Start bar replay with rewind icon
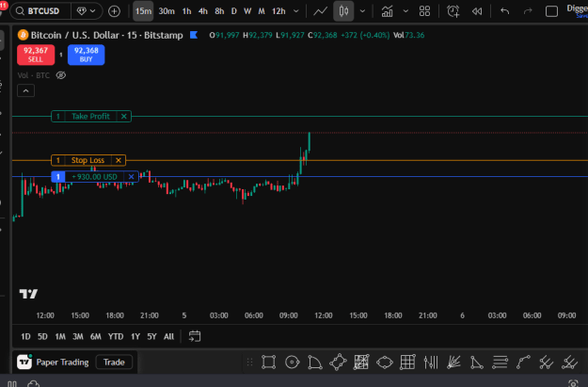The image size is (588, 387). pyautogui.click(x=477, y=11)
